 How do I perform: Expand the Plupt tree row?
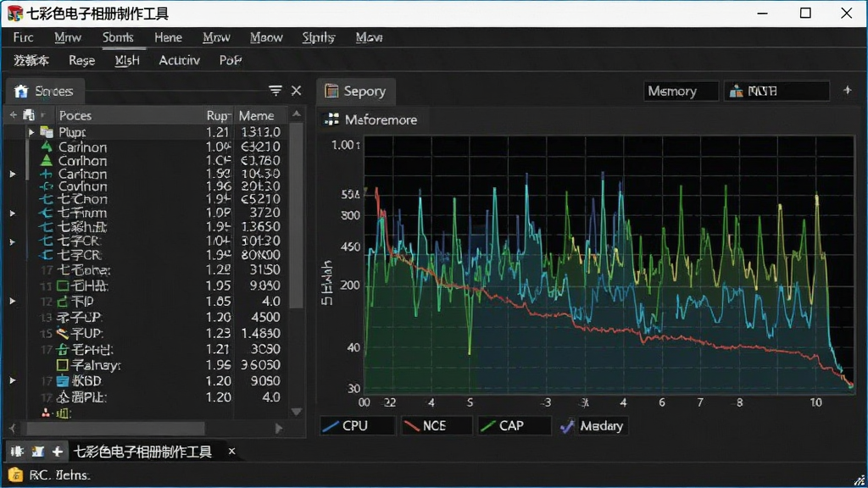[x=31, y=132]
